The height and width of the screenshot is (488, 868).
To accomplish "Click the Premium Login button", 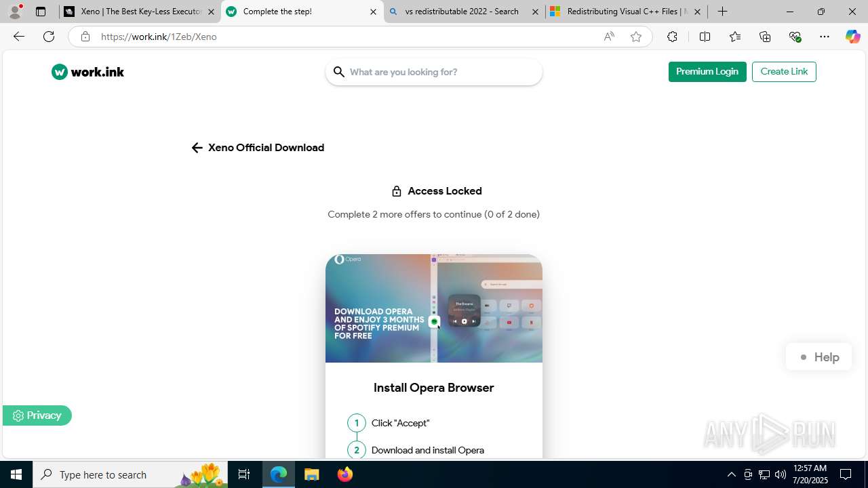I will 707,72.
